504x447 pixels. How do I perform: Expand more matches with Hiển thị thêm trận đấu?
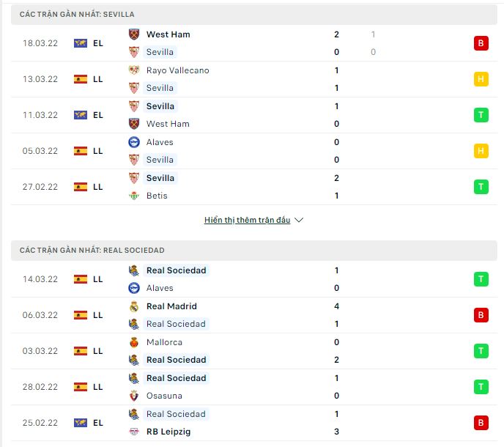[247, 221]
